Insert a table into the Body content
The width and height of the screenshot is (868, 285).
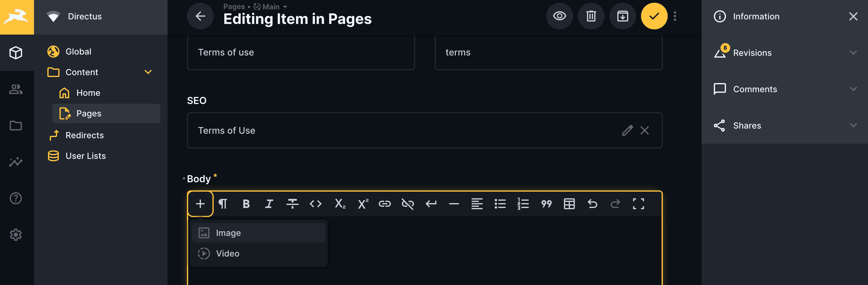pyautogui.click(x=569, y=203)
